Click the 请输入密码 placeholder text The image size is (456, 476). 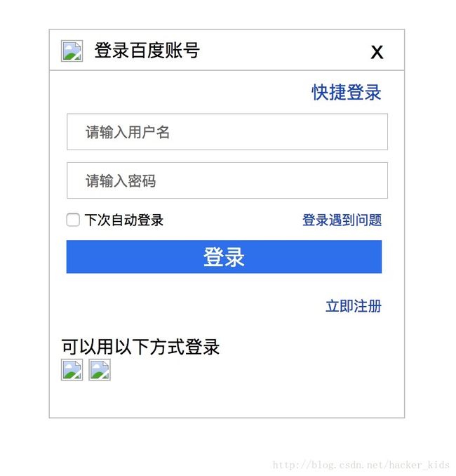click(x=121, y=181)
